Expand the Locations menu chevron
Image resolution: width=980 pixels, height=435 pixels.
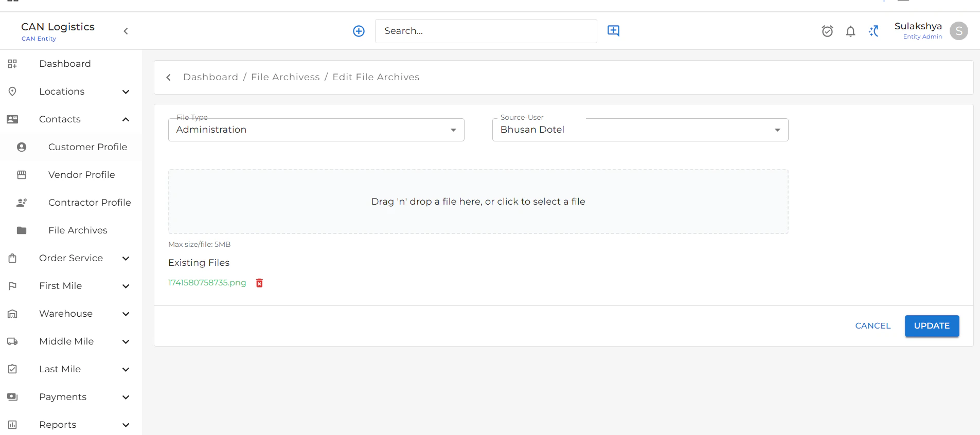(x=126, y=92)
